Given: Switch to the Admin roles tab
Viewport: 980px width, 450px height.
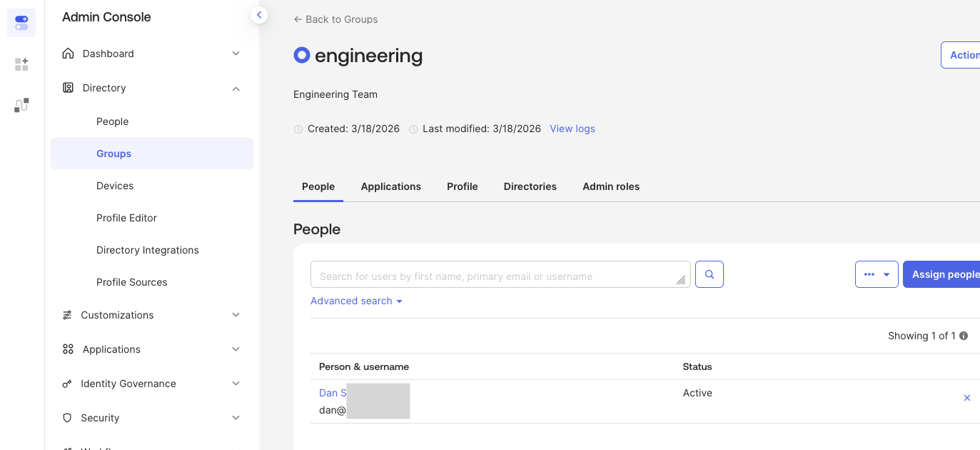Looking at the screenshot, I should point(611,186).
